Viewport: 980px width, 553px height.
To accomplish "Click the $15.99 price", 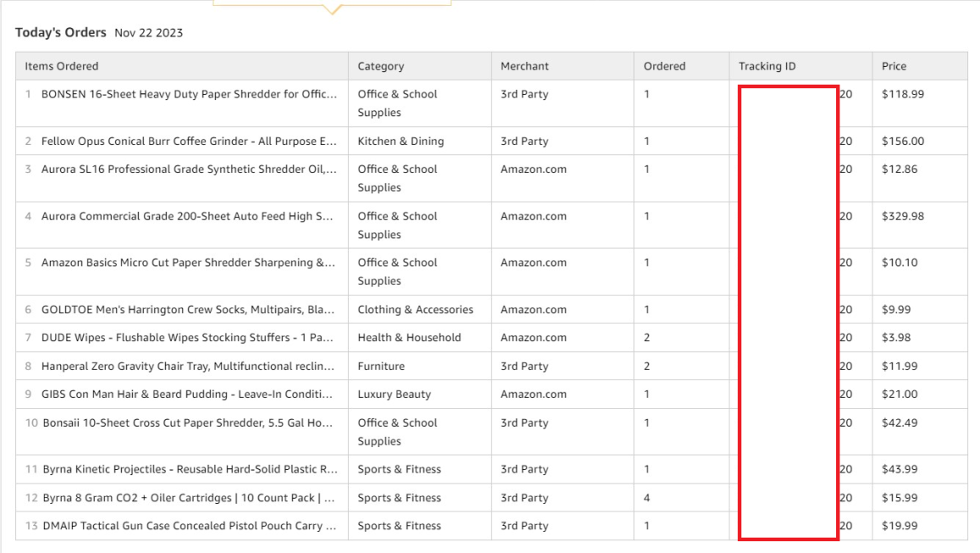I will click(x=900, y=498).
